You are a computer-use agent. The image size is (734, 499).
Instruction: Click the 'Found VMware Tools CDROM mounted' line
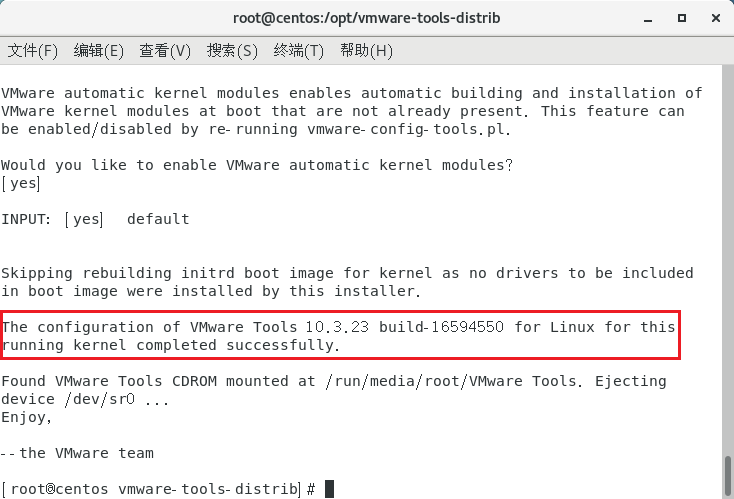(334, 381)
